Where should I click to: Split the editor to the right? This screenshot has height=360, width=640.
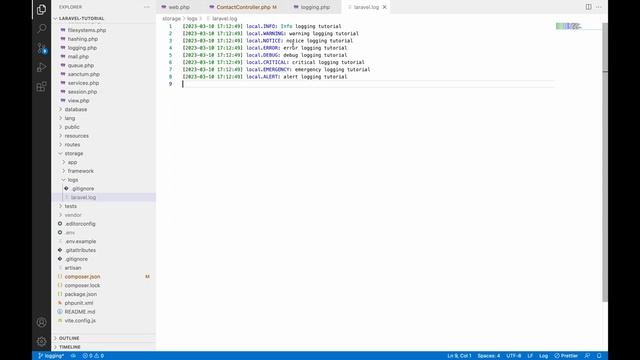(x=588, y=7)
